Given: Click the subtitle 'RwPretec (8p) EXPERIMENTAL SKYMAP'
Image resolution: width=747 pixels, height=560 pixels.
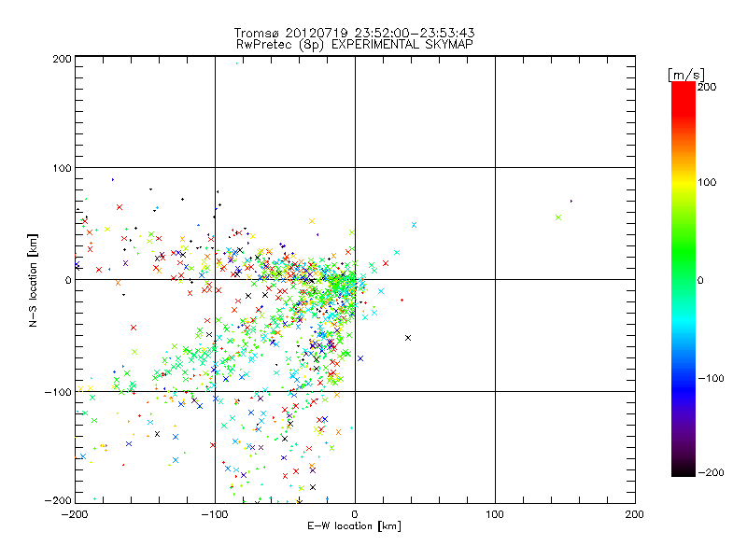Looking at the screenshot, I should pos(354,44).
